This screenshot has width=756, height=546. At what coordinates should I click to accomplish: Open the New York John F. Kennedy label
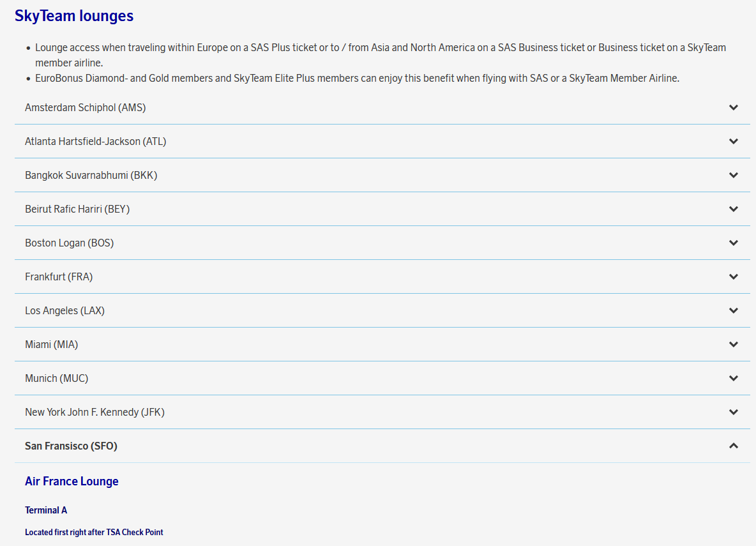94,413
